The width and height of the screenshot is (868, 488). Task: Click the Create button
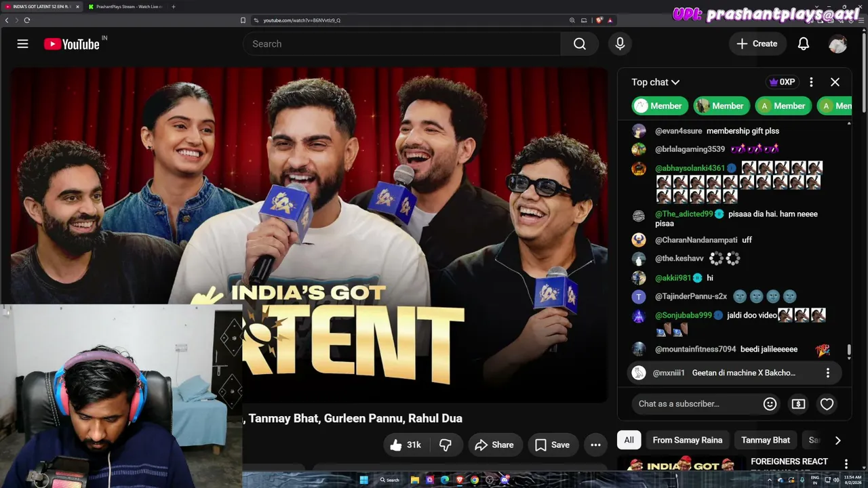tap(757, 44)
